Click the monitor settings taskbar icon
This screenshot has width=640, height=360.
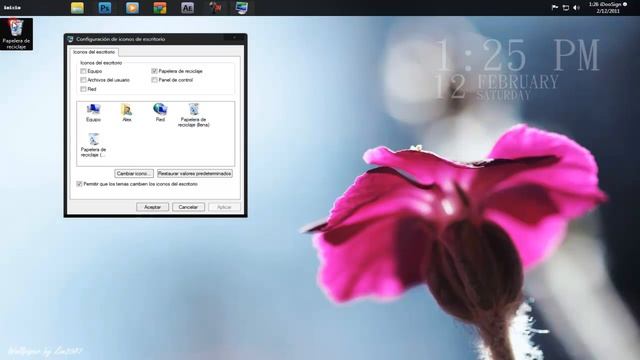[242, 8]
